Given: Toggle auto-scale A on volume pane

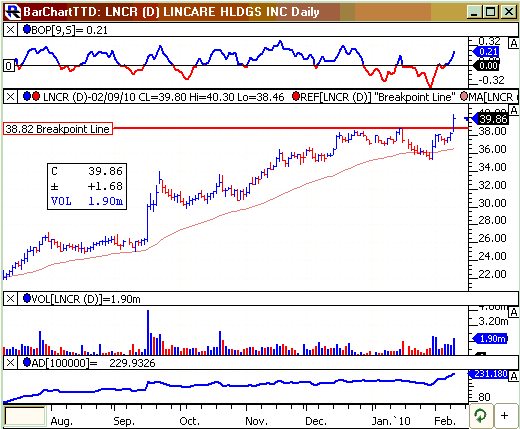Looking at the screenshot, I should 514,312.
